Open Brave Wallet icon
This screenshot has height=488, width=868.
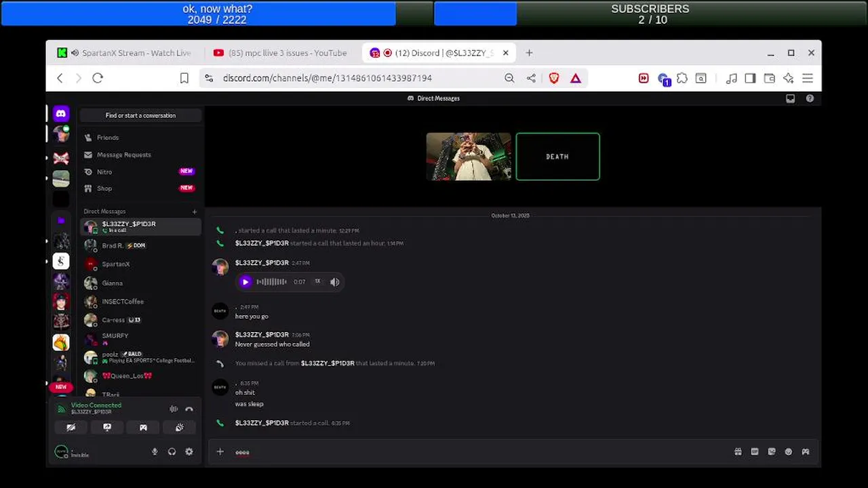[769, 78]
